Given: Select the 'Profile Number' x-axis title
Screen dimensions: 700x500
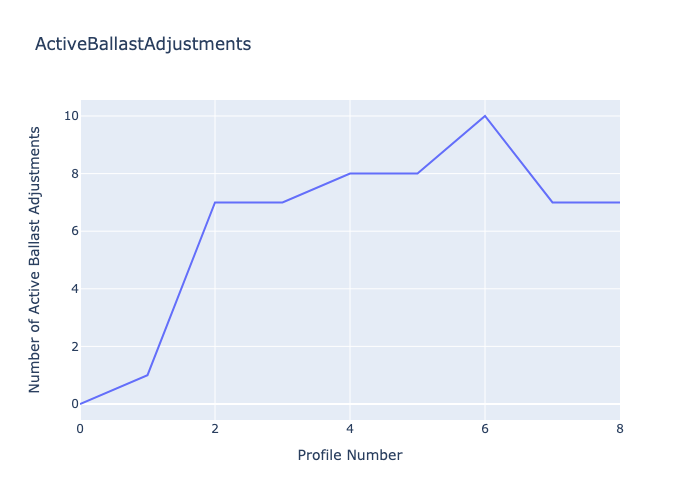Looking at the screenshot, I should [350, 455].
